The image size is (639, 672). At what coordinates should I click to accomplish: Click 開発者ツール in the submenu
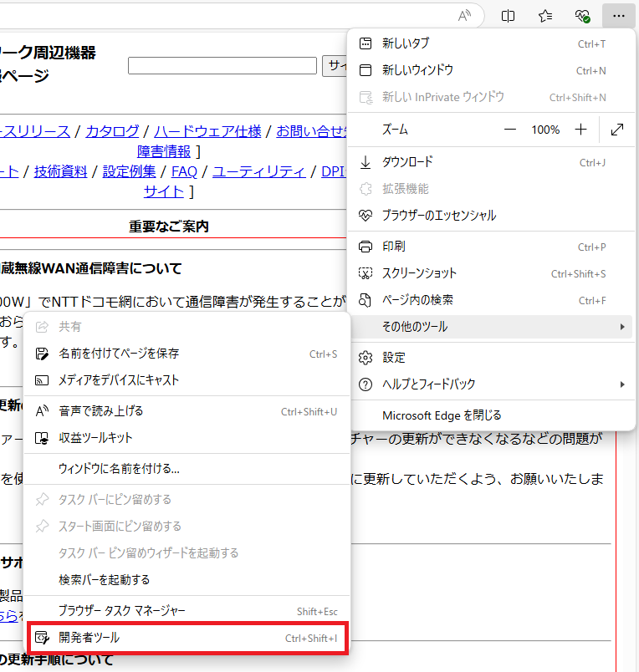[x=89, y=638]
